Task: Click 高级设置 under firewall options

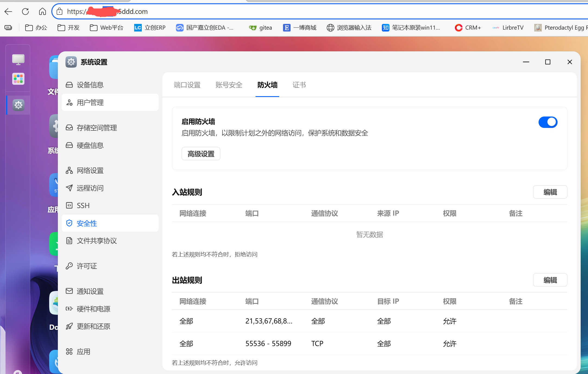Action: point(201,153)
